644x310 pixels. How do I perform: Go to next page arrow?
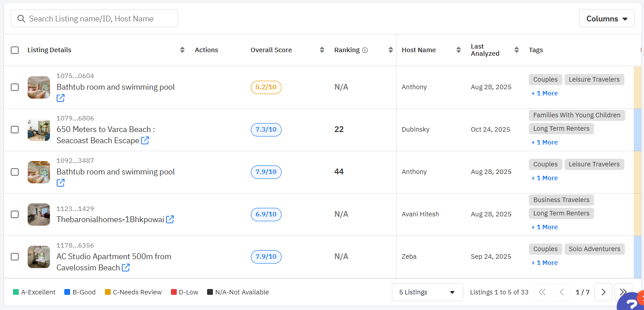coord(603,292)
